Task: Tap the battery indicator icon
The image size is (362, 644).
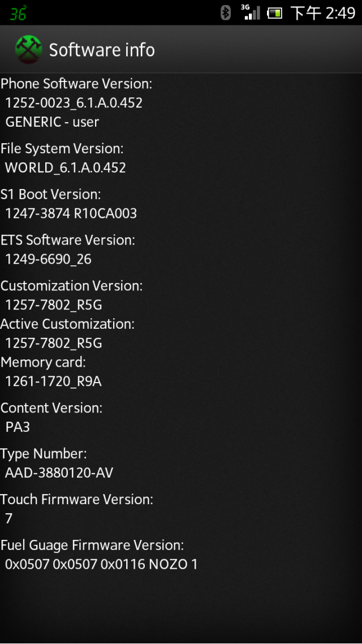Action: pos(274,13)
